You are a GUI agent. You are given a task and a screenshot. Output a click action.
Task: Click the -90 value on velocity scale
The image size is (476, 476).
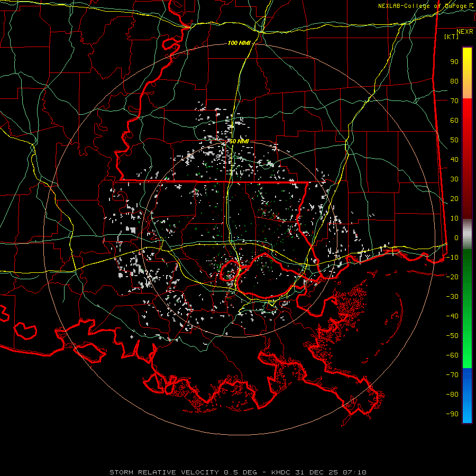[x=452, y=414]
